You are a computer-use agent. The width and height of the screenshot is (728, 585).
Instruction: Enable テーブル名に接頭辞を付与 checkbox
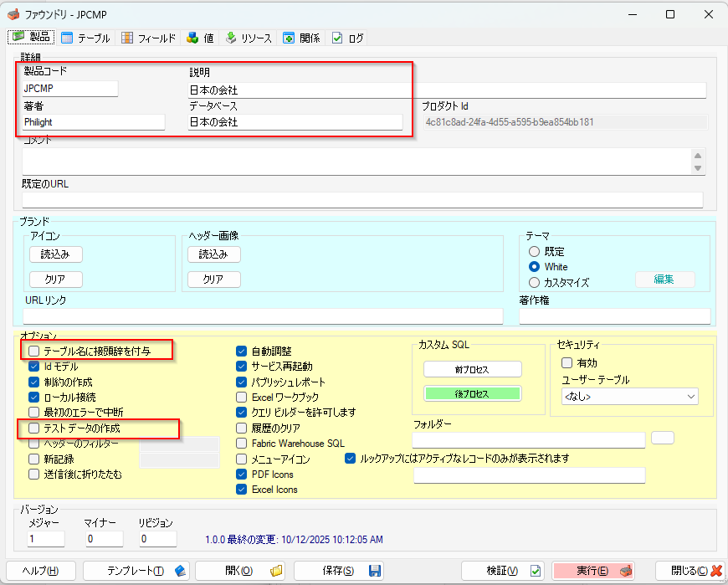click(34, 351)
